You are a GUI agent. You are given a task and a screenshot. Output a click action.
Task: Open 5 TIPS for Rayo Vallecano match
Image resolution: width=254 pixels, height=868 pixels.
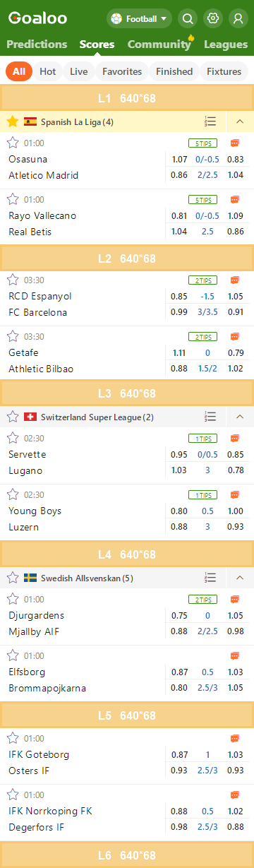tap(203, 200)
